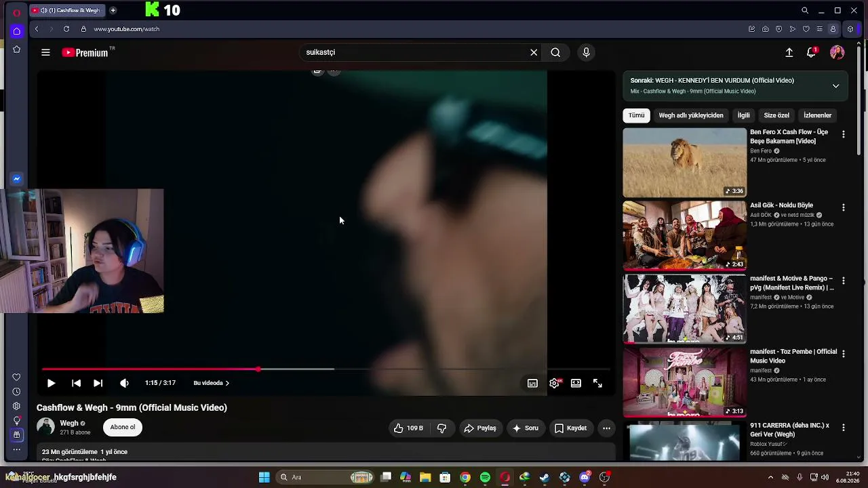Screen dimensions: 868x488
Task: Open the YouTube guide hamburger menu
Action: [45, 52]
